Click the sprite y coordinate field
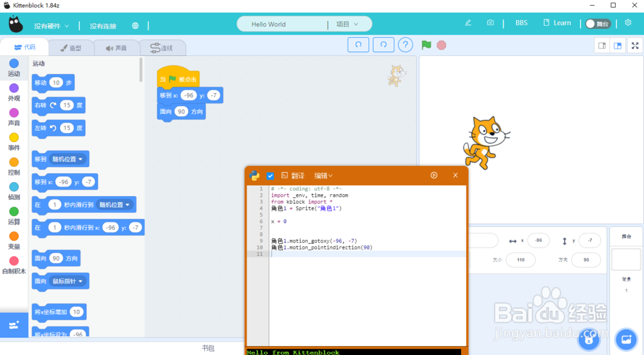 point(590,241)
